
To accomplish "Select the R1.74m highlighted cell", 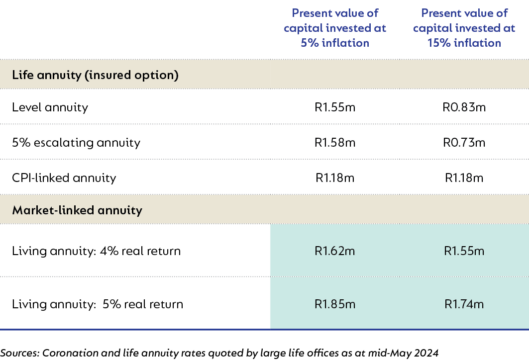I will pos(464,304).
